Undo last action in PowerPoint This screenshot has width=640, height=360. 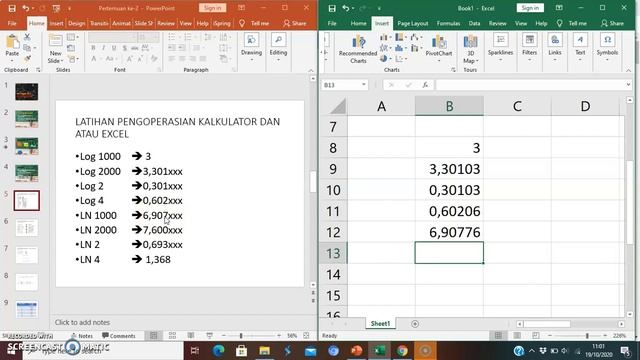tap(26, 8)
